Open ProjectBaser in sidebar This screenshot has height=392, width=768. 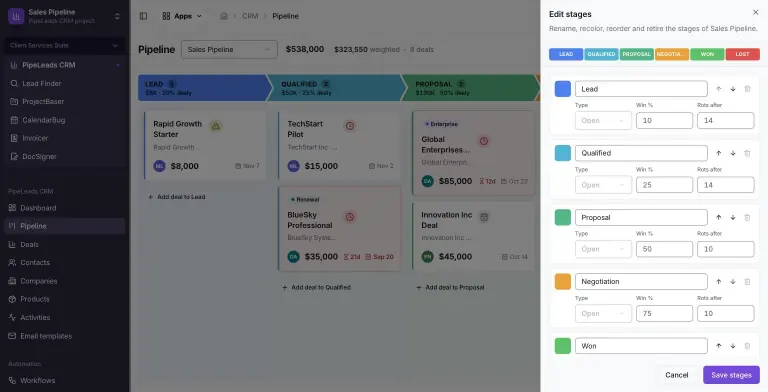click(x=64, y=101)
